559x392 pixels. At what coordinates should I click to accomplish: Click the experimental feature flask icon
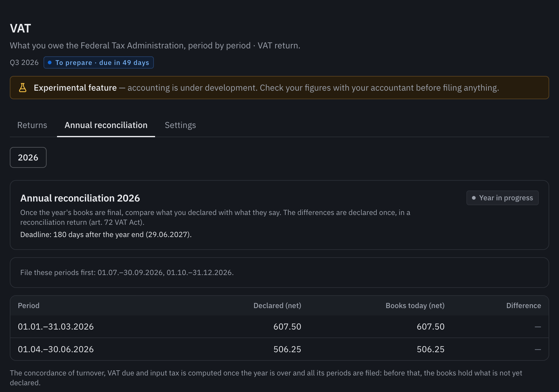(x=23, y=88)
